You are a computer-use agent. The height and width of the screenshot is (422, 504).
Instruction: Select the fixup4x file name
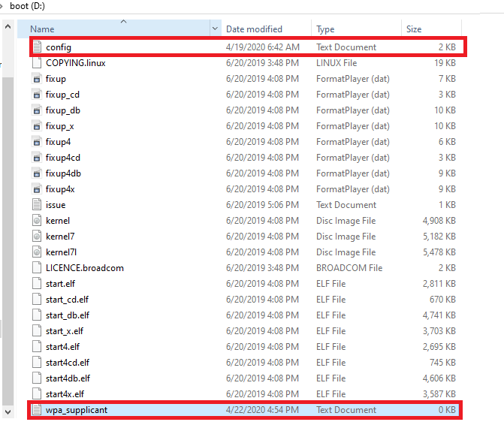[60, 189]
